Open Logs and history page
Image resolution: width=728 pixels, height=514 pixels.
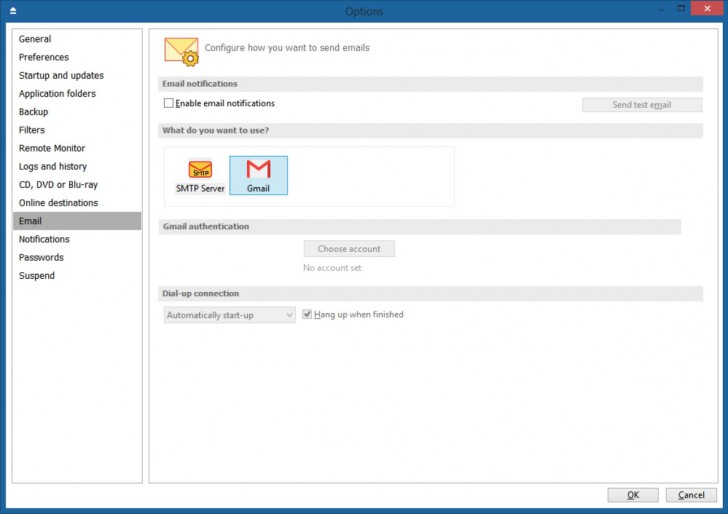coord(77,166)
